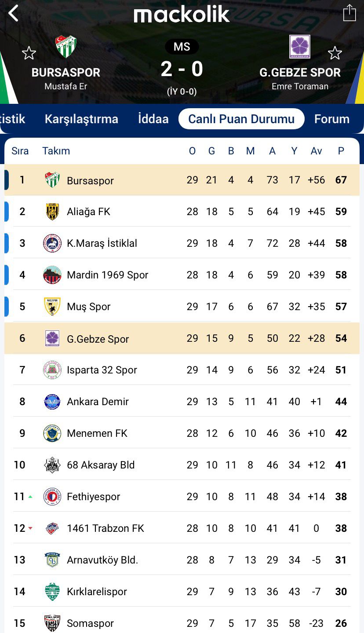The width and height of the screenshot is (364, 633).
Task: Open the Isparta 32 Spor team row
Action: [x=182, y=370]
